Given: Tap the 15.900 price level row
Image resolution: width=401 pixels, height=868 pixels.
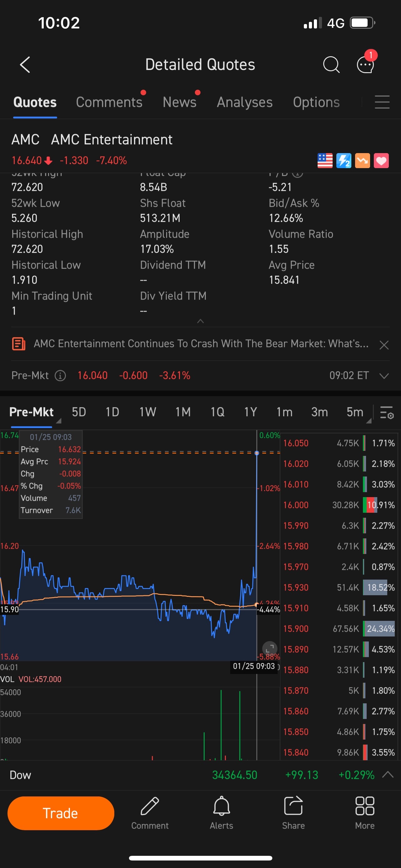Looking at the screenshot, I should point(339,629).
